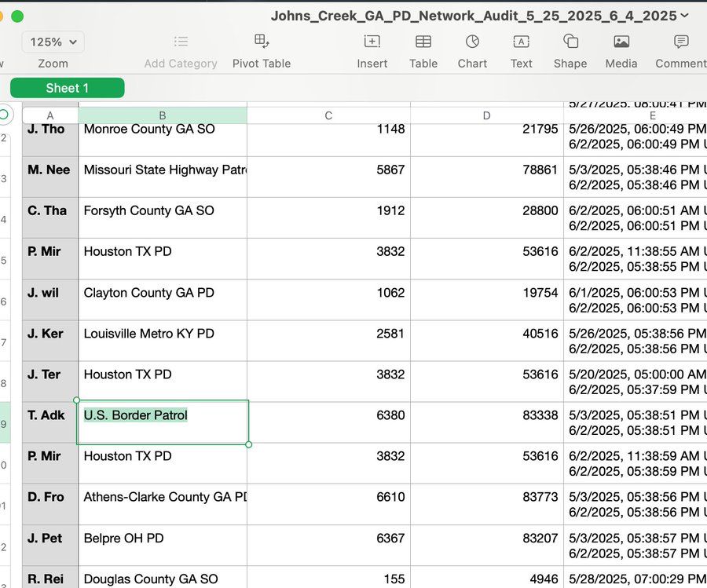Image resolution: width=707 pixels, height=588 pixels.
Task: Click the table select handle circle
Action: (5, 114)
